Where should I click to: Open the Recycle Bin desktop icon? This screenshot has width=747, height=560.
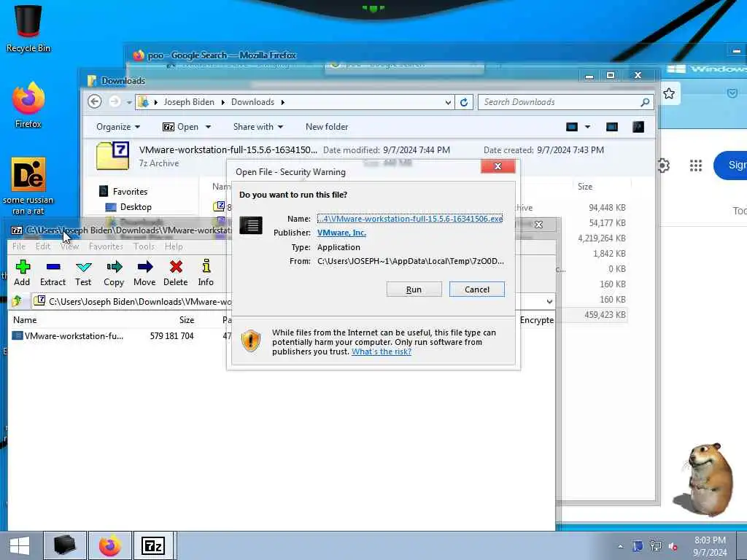[28, 28]
